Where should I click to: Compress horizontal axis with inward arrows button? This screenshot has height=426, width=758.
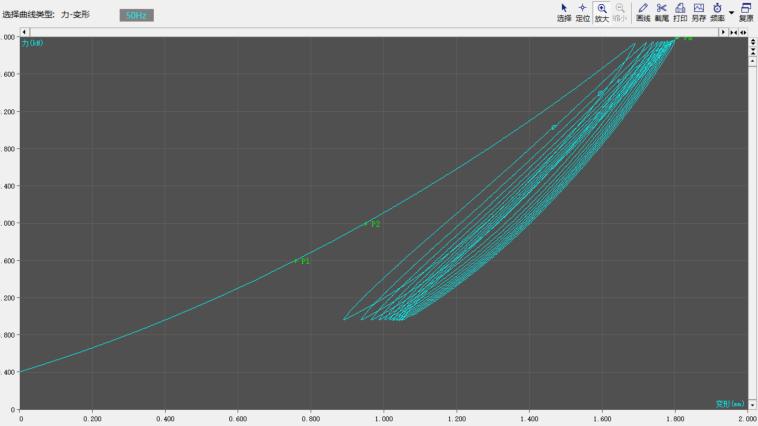734,32
